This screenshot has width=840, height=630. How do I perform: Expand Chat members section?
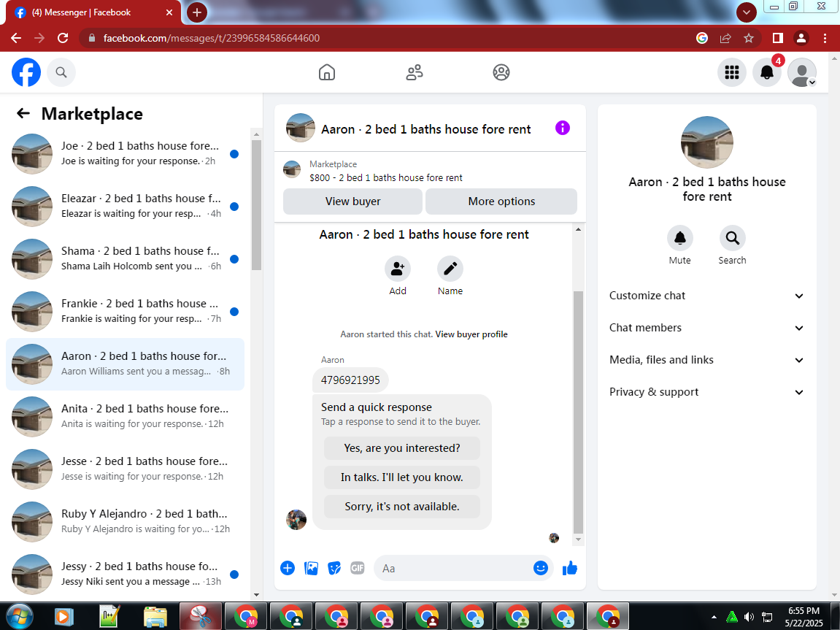(x=706, y=328)
